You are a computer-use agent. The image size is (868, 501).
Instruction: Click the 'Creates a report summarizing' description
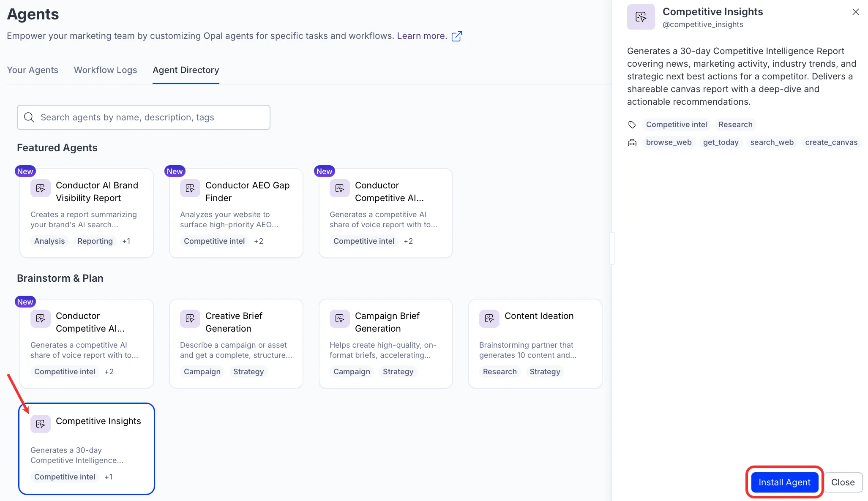[84, 220]
